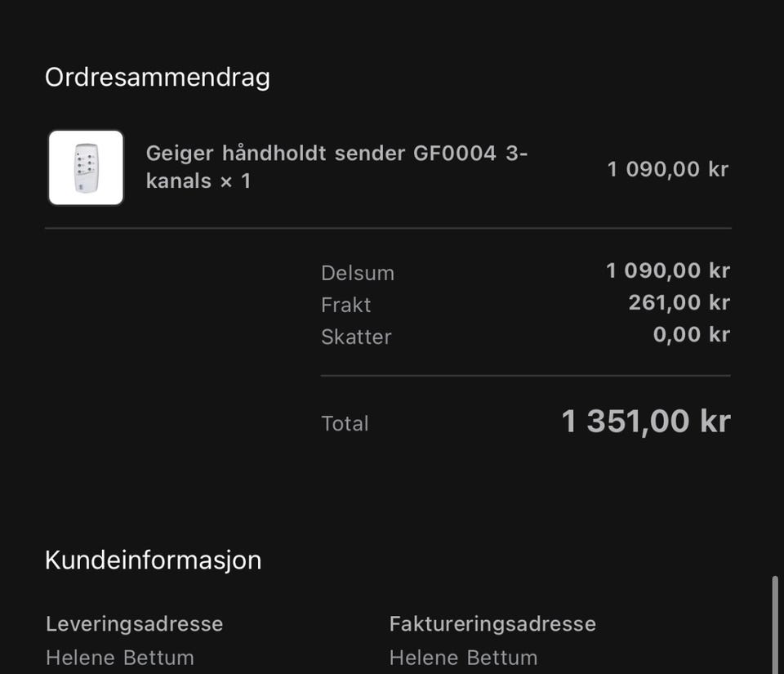
Task: Click the Delsum label
Action: click(358, 273)
